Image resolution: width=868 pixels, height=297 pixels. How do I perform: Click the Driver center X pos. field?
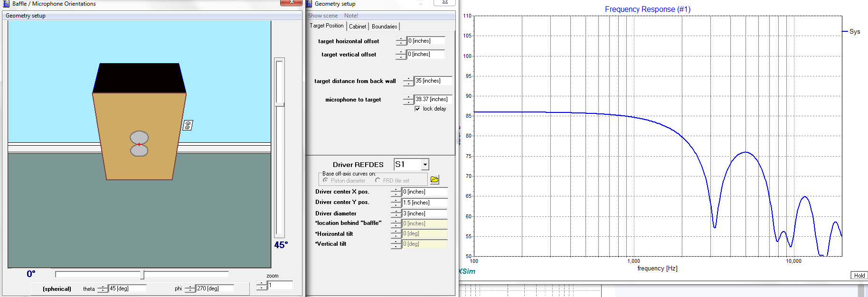[x=425, y=192]
